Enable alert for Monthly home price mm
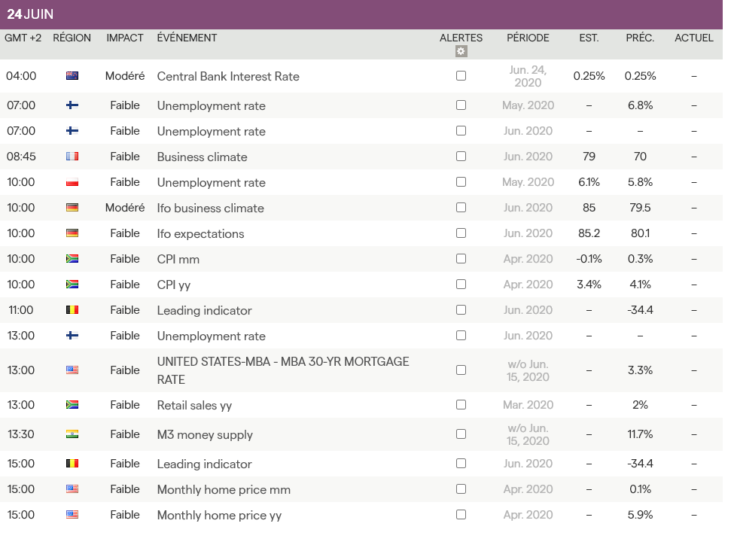Screen dimensions: 731x560 pyautogui.click(x=461, y=489)
